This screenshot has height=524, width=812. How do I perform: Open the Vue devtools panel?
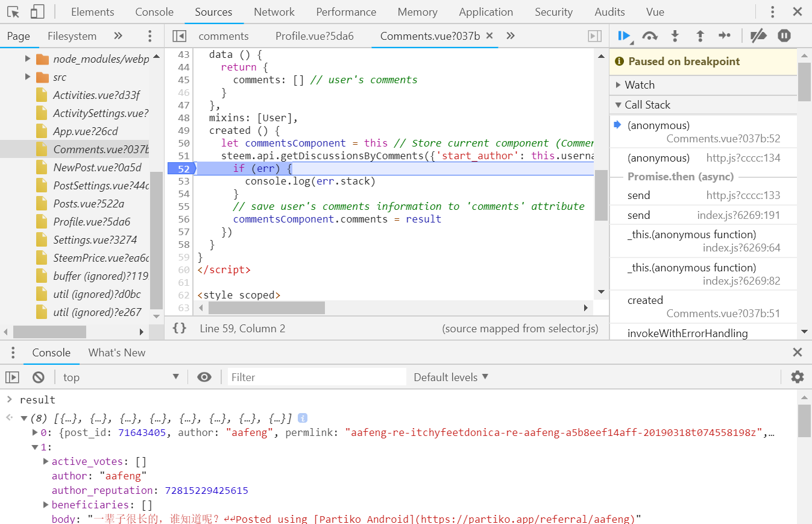[x=655, y=12]
